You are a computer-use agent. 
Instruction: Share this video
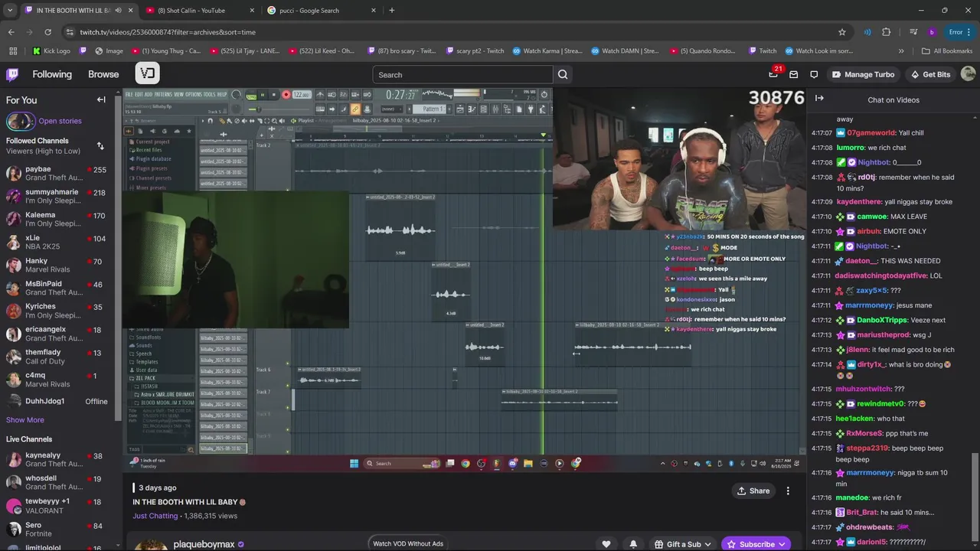[x=753, y=491]
